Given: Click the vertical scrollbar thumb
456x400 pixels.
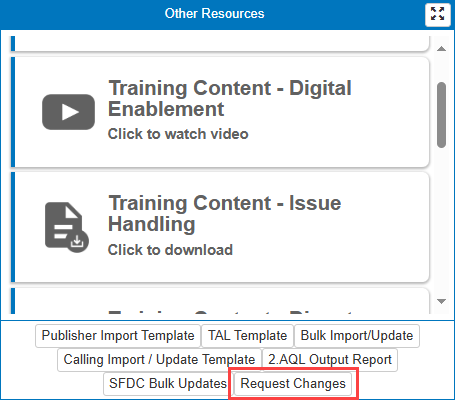Looking at the screenshot, I should [x=441, y=115].
